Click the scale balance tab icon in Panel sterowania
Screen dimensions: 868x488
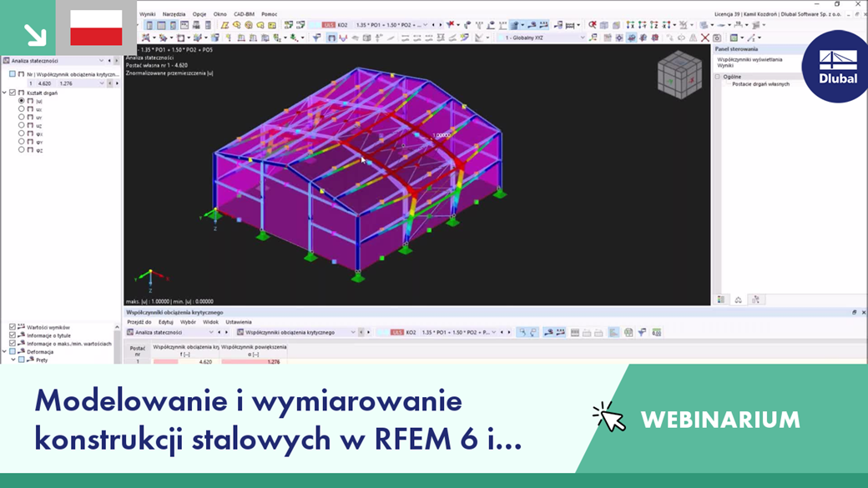738,299
